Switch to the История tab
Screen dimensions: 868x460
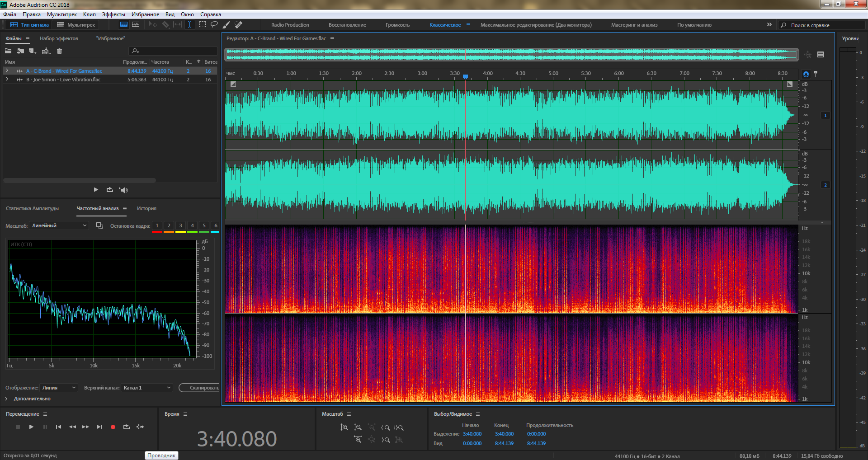click(x=146, y=208)
